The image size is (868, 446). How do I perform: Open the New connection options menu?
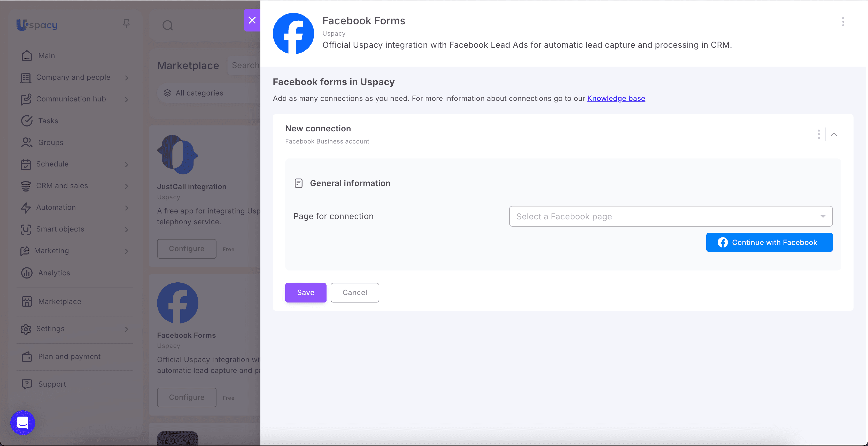(819, 134)
